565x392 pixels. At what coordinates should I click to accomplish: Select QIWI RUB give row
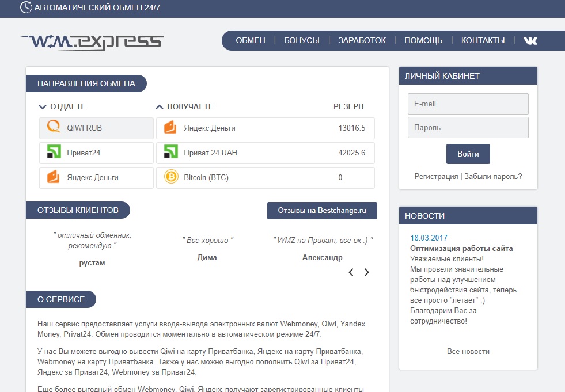(x=96, y=128)
